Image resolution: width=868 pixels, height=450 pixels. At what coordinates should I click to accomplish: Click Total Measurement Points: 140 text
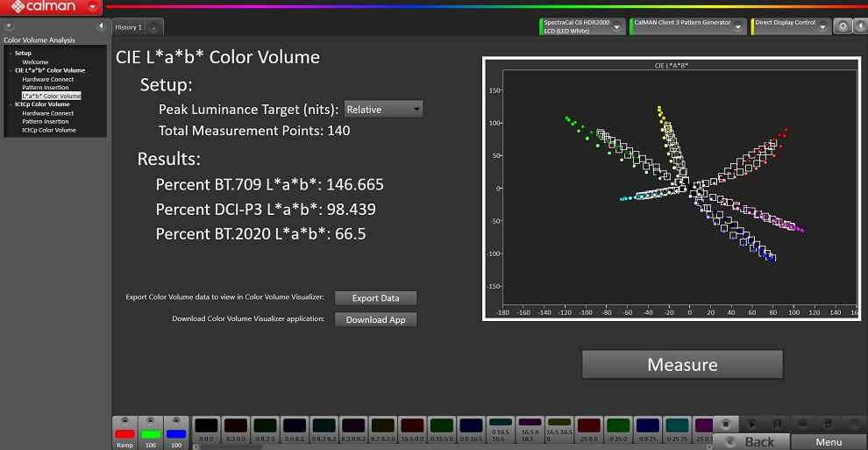(254, 131)
